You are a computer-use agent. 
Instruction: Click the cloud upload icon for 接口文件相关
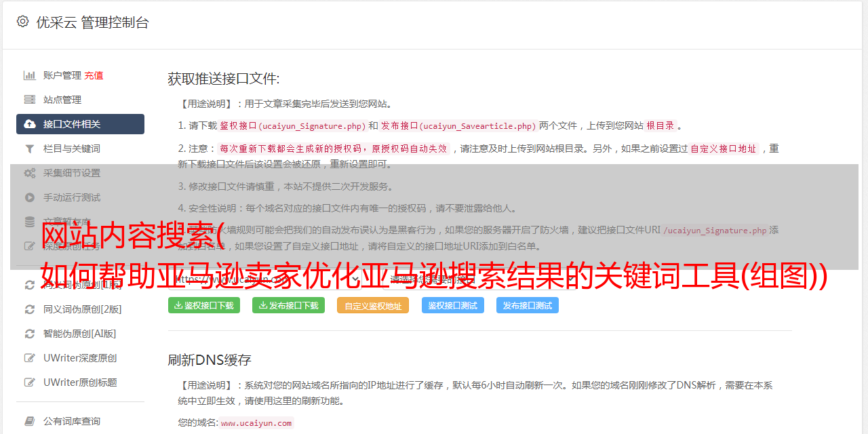click(x=30, y=124)
